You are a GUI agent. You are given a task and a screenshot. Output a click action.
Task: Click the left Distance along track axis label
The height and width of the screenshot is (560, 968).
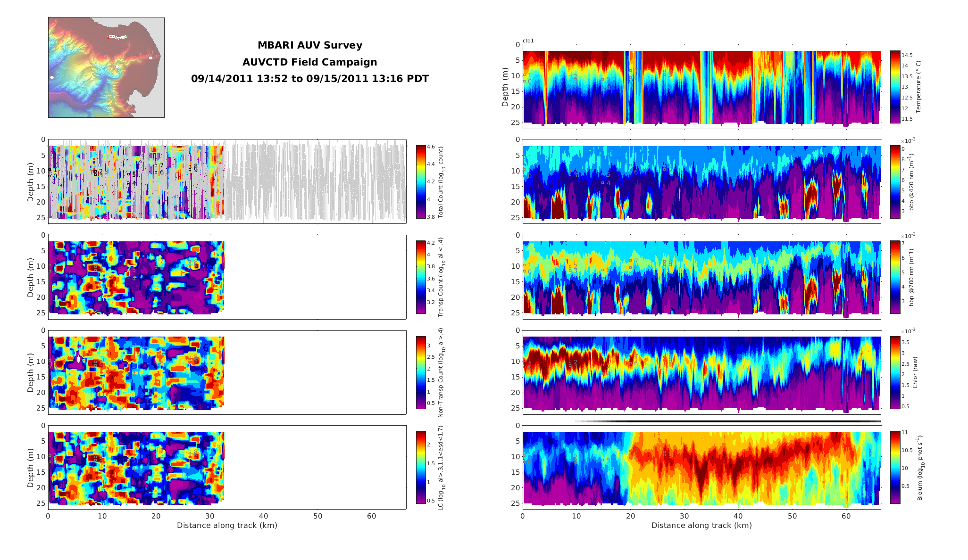pyautogui.click(x=227, y=525)
